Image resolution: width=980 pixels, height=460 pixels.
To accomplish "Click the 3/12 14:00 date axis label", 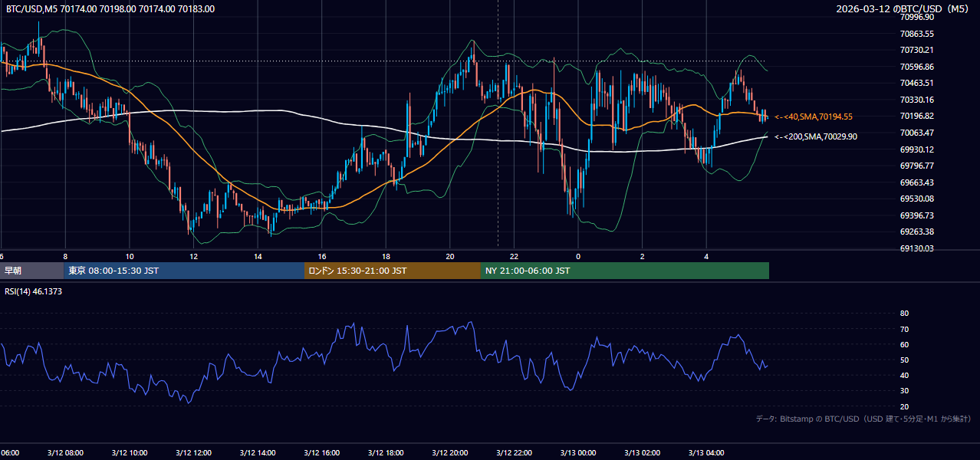I will (x=258, y=453).
